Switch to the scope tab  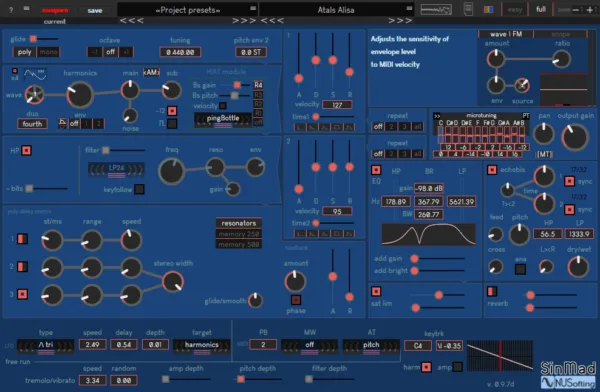click(561, 34)
